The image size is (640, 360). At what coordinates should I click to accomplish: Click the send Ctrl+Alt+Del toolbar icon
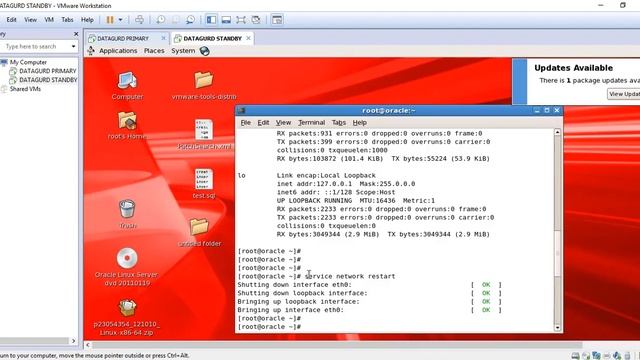[139, 20]
